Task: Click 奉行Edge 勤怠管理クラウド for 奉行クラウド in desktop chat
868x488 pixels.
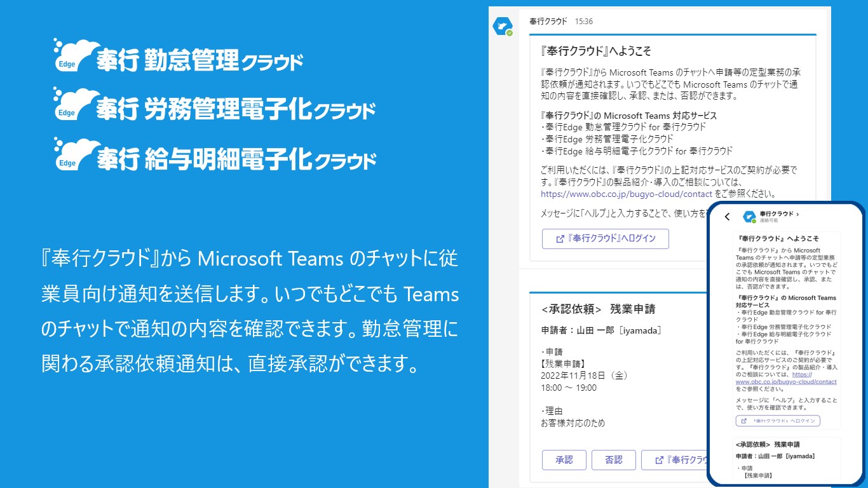Action: [x=623, y=126]
